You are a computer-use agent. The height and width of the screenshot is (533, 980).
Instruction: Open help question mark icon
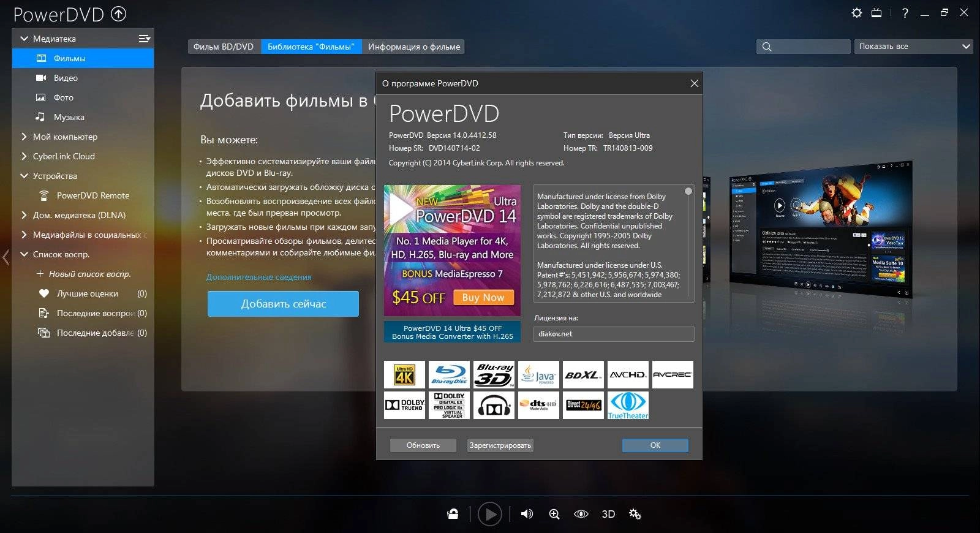(905, 13)
